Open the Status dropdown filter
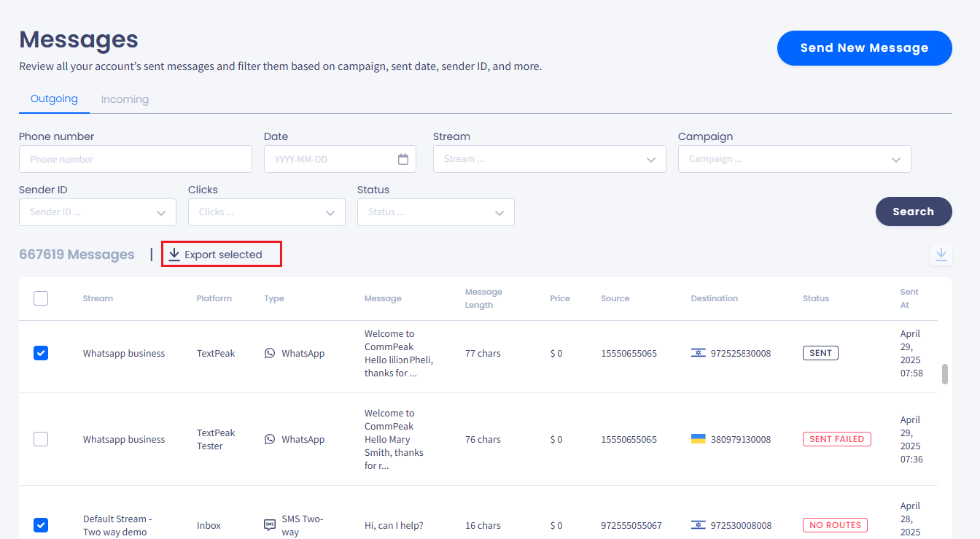980x539 pixels. coord(436,212)
